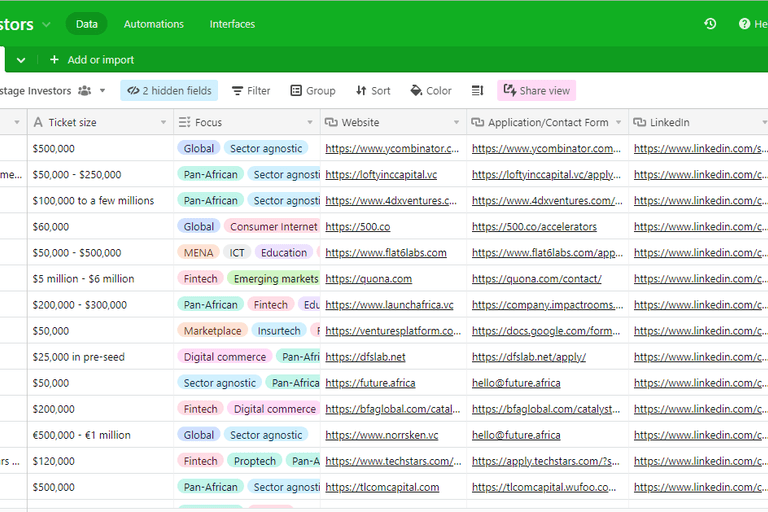768x512 pixels.
Task: Click Add or import button
Action: tap(91, 60)
